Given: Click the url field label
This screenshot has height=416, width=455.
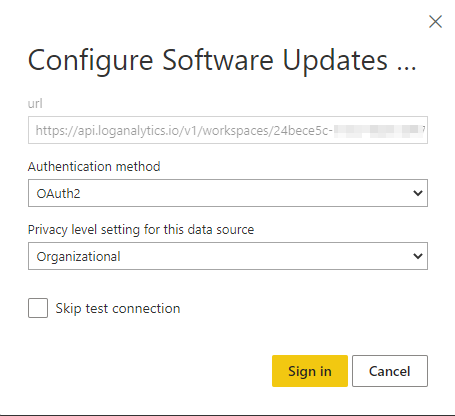Looking at the screenshot, I should [x=35, y=104].
